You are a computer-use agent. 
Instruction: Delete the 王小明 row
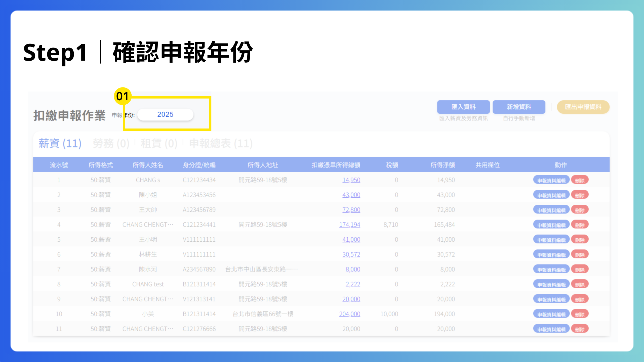click(580, 240)
